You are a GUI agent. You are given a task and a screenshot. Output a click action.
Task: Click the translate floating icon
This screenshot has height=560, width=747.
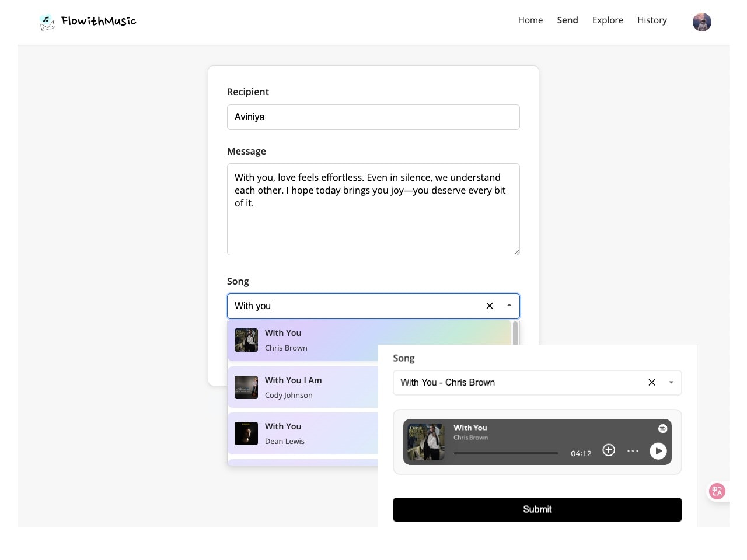(717, 491)
